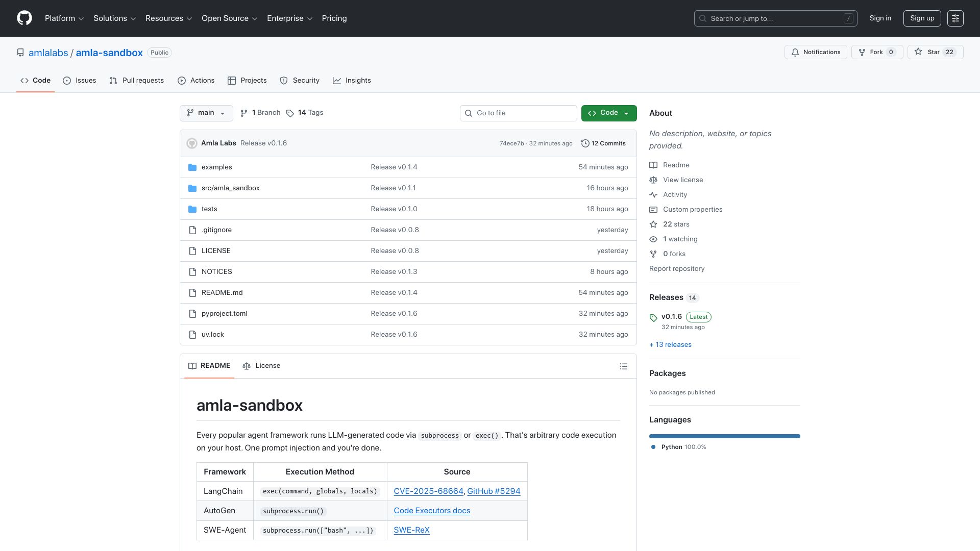Click the Sign up button
Viewport: 980px width, 551px height.
pos(922,18)
